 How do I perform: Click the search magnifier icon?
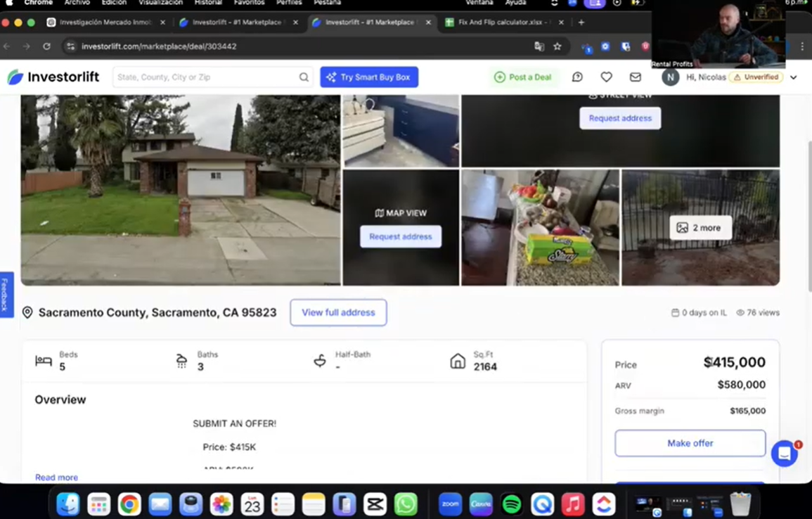click(x=304, y=77)
